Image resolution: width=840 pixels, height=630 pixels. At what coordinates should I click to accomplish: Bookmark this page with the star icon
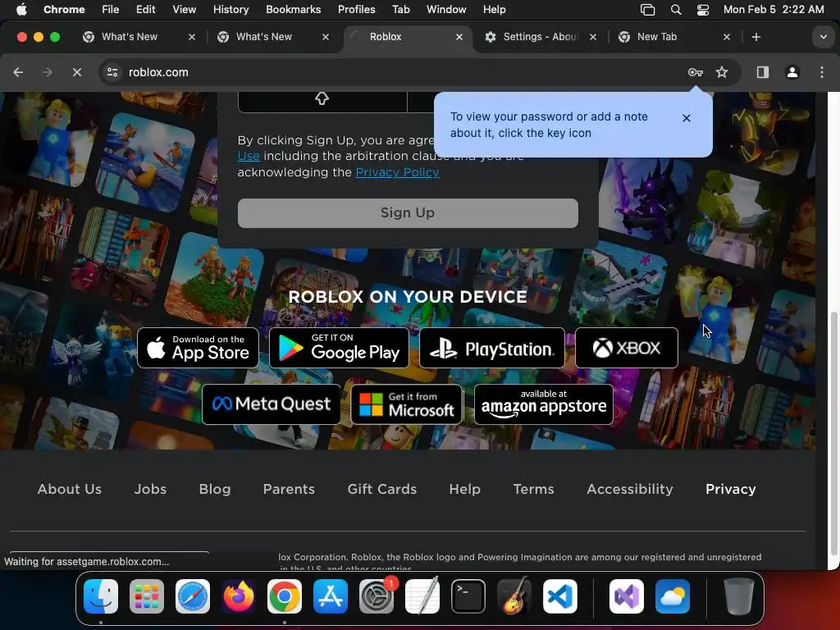(722, 72)
